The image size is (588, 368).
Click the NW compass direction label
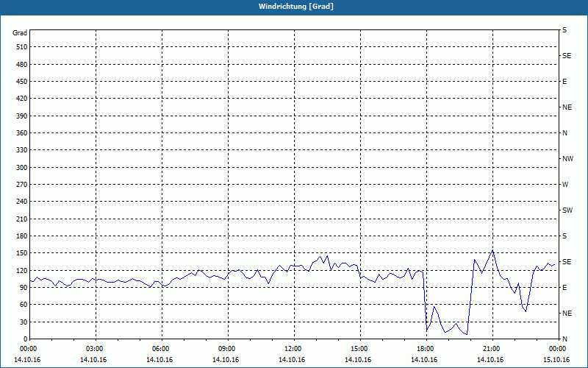click(567, 159)
